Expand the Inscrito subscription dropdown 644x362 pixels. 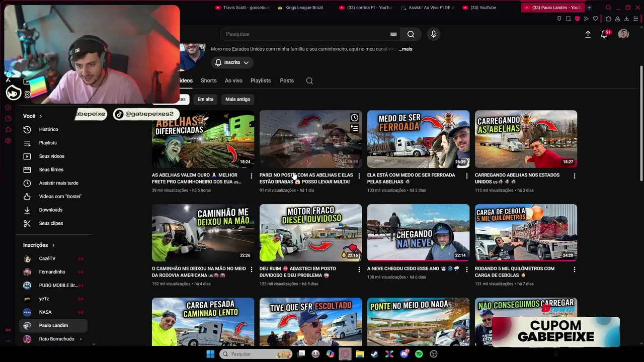coord(232,62)
